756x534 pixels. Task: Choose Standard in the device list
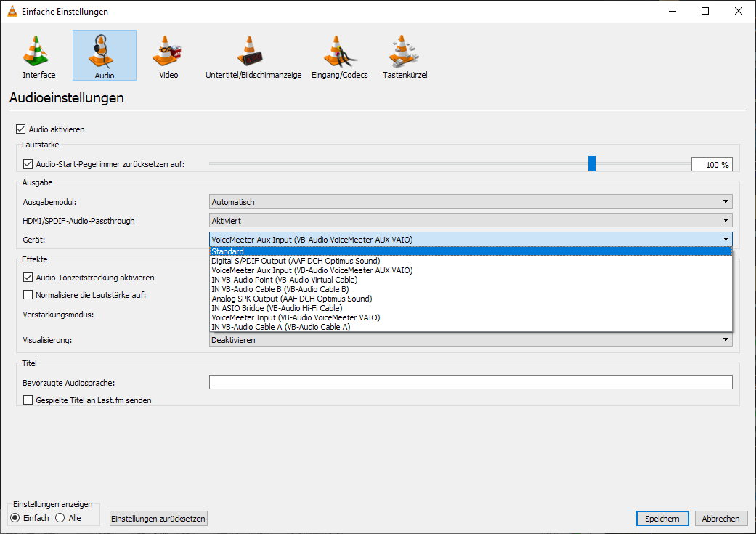[471, 251]
